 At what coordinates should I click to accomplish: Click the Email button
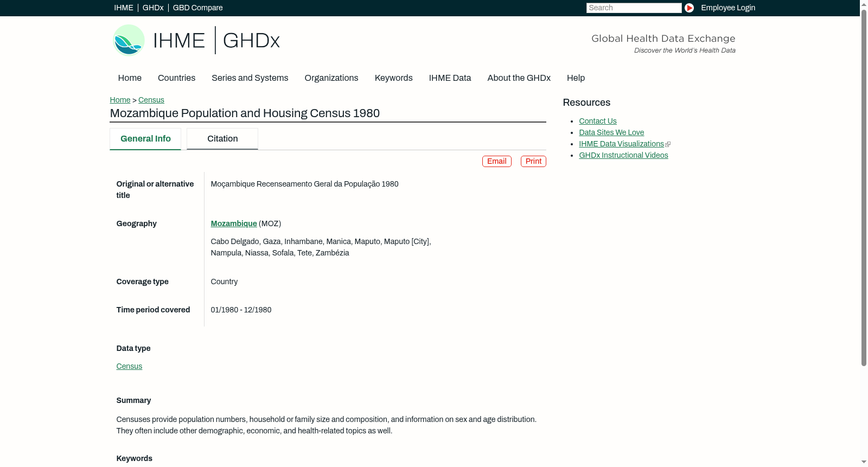click(496, 161)
